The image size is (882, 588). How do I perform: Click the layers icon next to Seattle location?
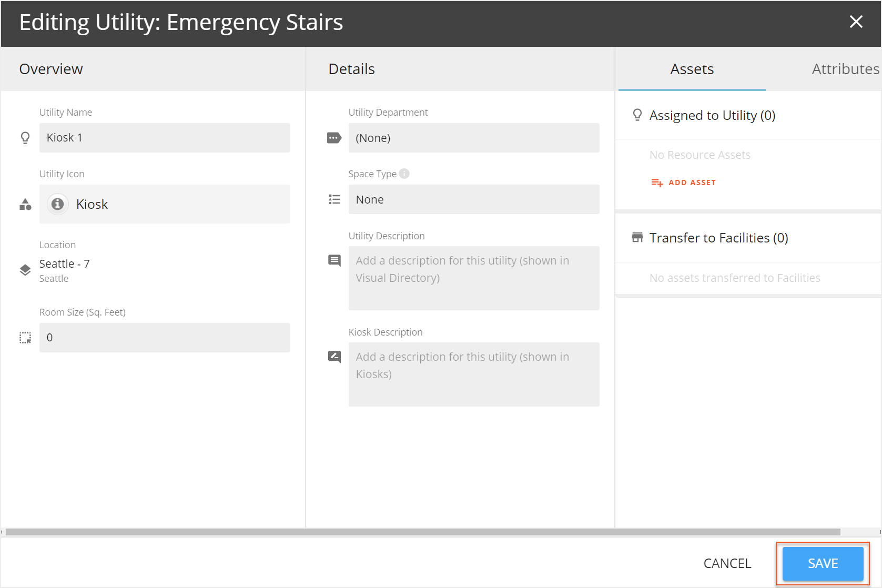pos(25,270)
